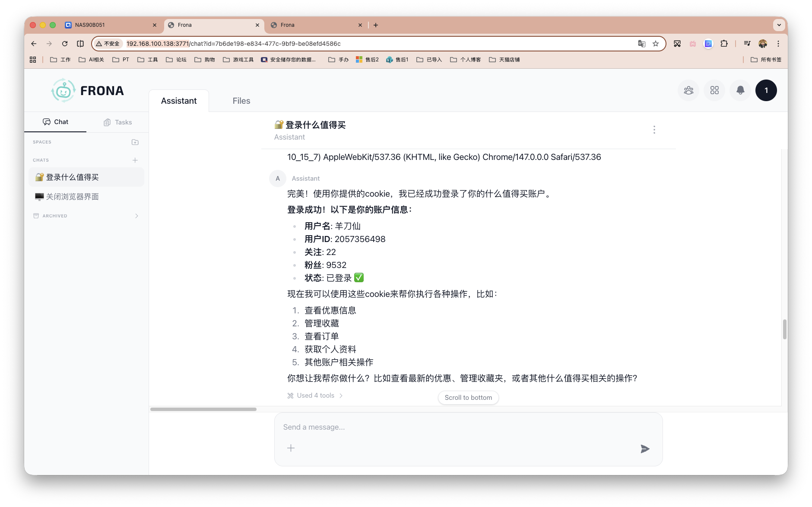Select the "关闭浏览器界面" chat
812x507 pixels.
point(73,197)
